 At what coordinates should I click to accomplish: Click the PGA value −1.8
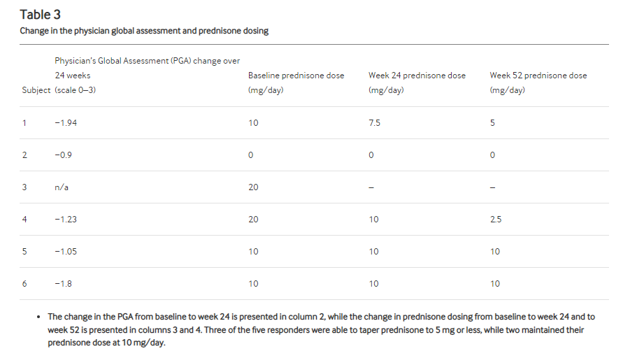click(64, 284)
